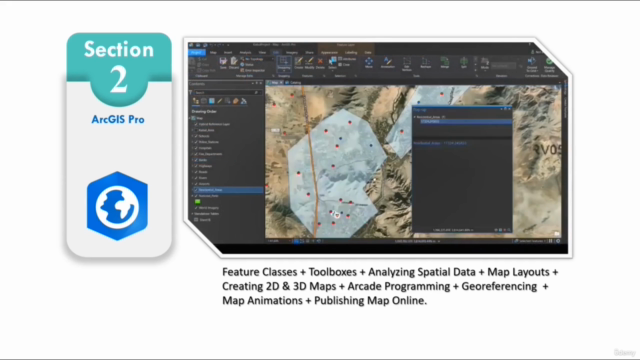
Task: Expand the Roads layer in Contents
Action: (193, 172)
